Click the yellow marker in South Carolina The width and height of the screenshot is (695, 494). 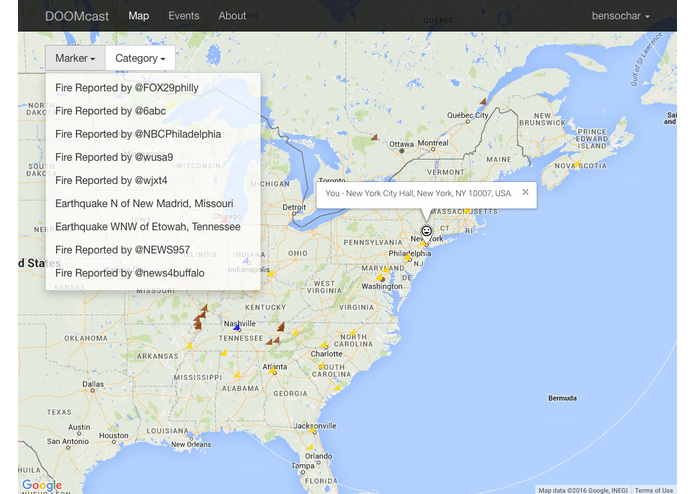321,366
